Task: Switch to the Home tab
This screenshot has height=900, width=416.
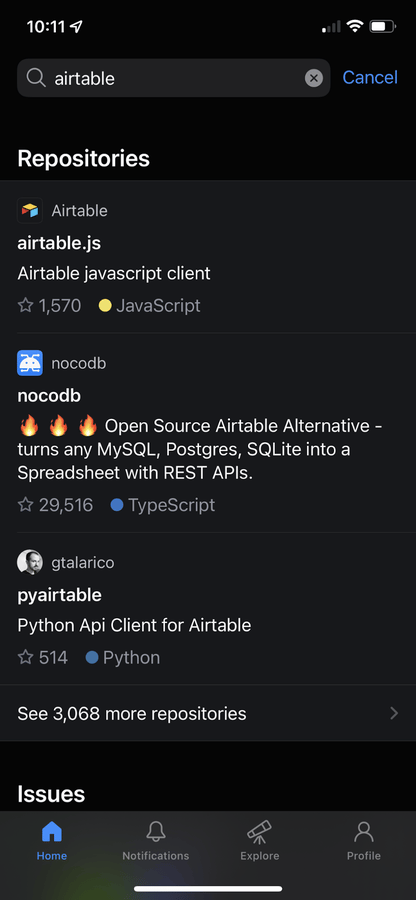Action: point(52,840)
